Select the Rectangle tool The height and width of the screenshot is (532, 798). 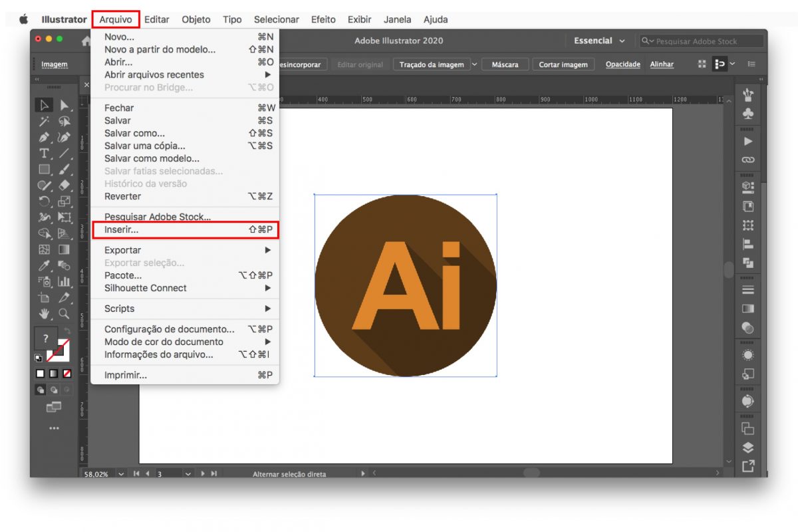45,170
